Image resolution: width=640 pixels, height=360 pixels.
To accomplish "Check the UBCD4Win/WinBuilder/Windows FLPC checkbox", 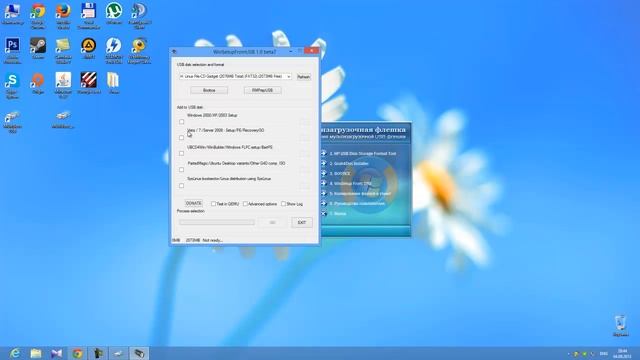I will [x=182, y=153].
